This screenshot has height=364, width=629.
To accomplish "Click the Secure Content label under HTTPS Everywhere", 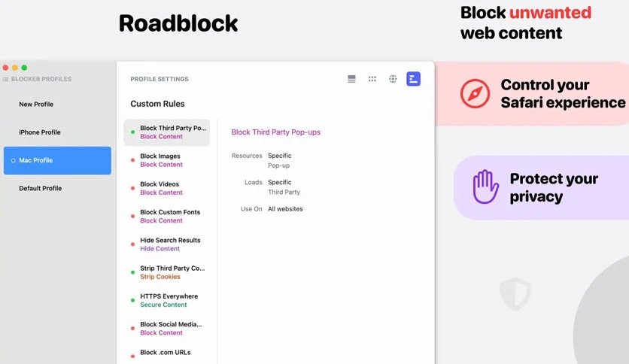I will (163, 305).
